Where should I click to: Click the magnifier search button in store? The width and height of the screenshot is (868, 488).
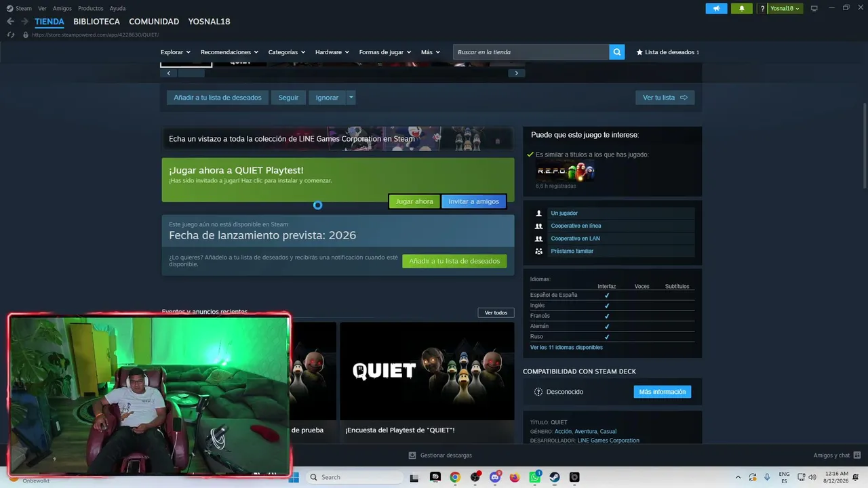pos(616,52)
